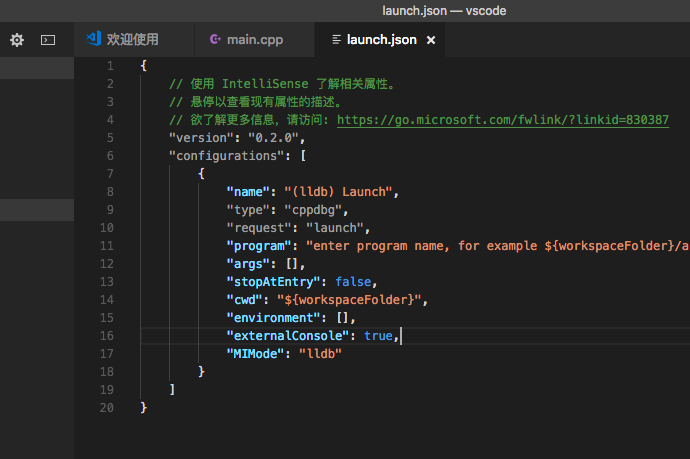Switch to the 欢迎使用 welcome tab
The height and width of the screenshot is (459, 690).
tap(132, 40)
